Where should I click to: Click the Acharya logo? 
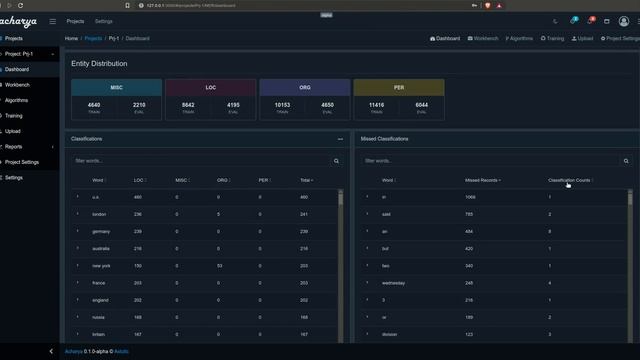pyautogui.click(x=18, y=22)
